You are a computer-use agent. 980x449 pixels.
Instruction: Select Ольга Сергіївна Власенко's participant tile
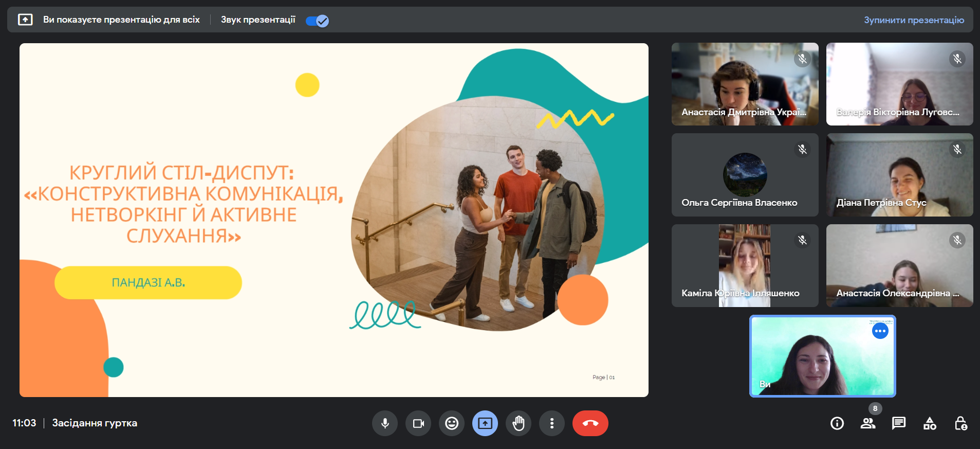pos(745,175)
